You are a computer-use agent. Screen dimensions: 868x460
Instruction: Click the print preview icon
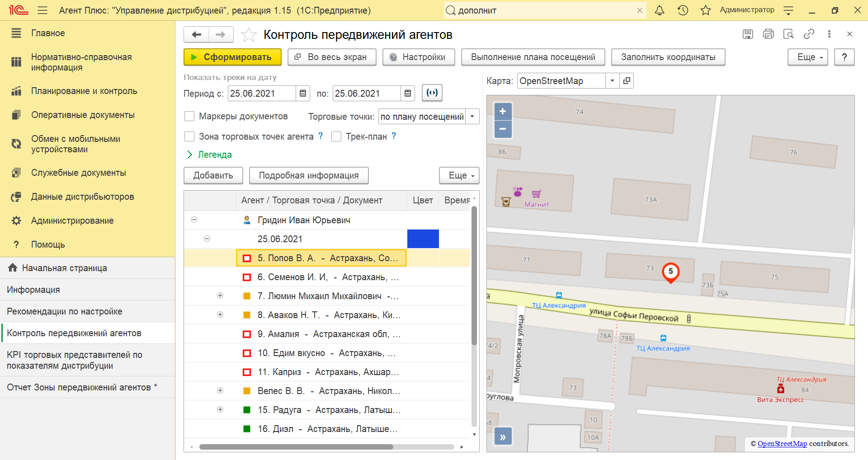point(788,34)
